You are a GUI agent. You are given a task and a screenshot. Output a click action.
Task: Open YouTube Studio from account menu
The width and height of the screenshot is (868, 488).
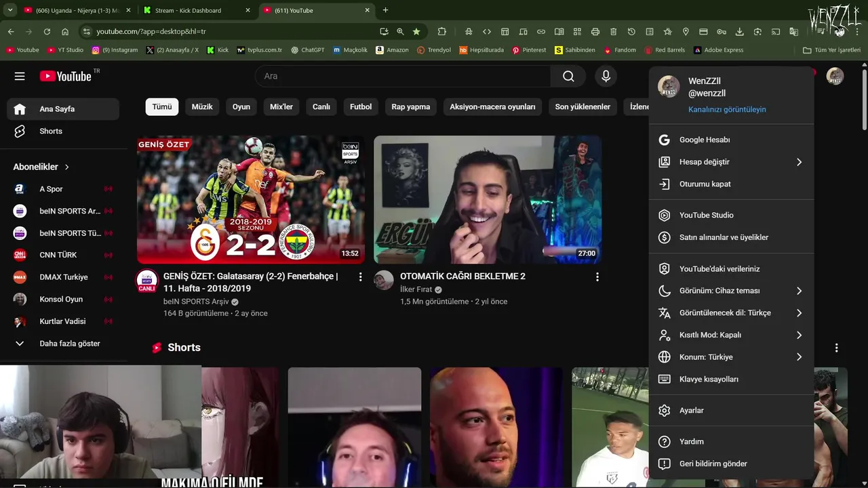(x=731, y=215)
